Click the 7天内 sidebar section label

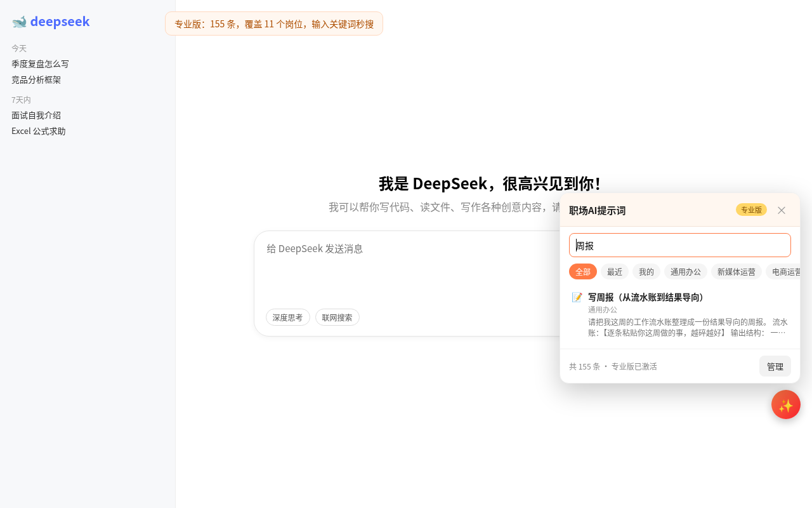[21, 100]
